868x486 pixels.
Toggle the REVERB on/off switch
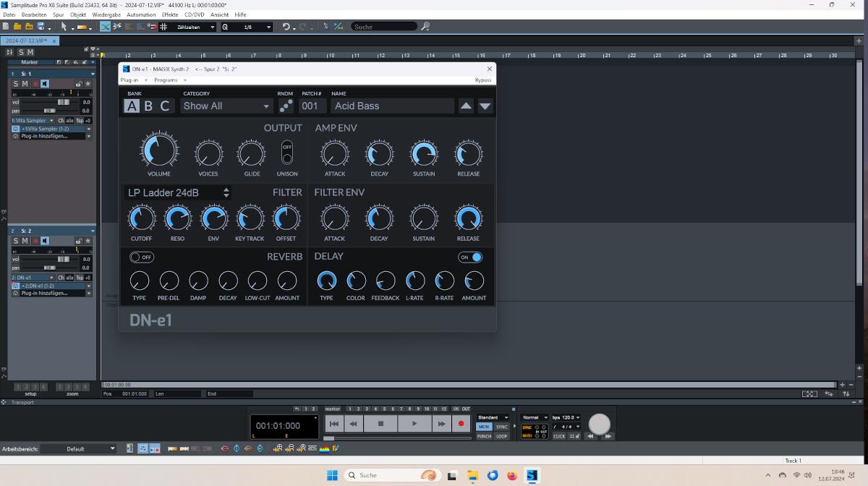coord(142,257)
